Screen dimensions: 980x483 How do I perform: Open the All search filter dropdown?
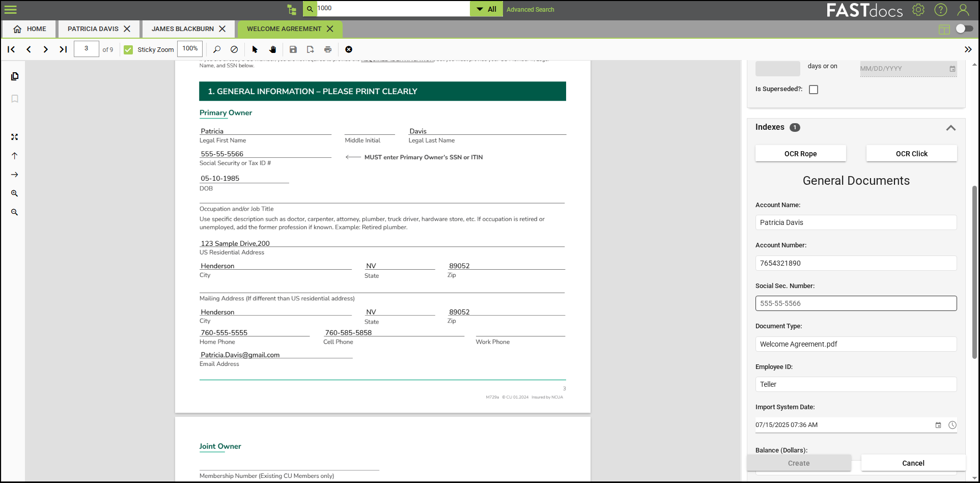(487, 9)
